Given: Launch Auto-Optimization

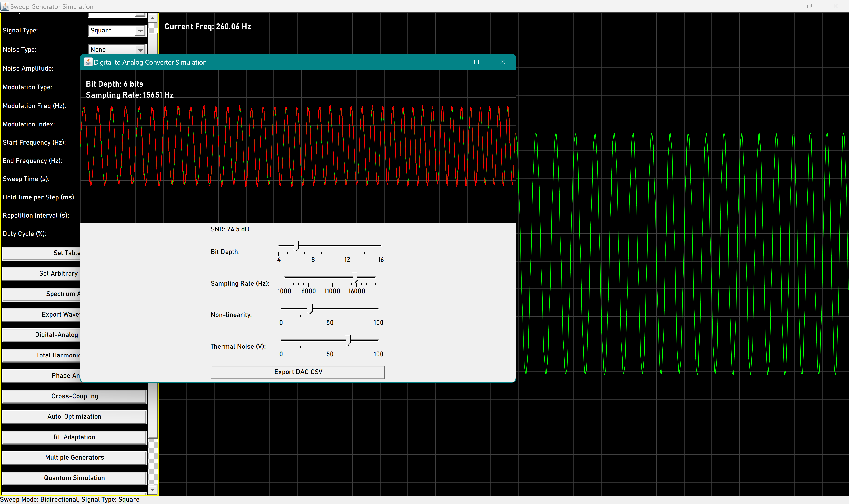Looking at the screenshot, I should pos(74,417).
